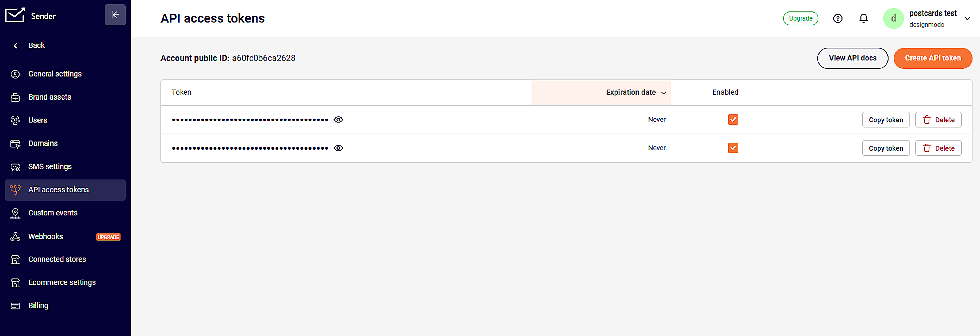Image resolution: width=980 pixels, height=336 pixels.
Task: Open the help question mark icon
Action: tap(838, 18)
